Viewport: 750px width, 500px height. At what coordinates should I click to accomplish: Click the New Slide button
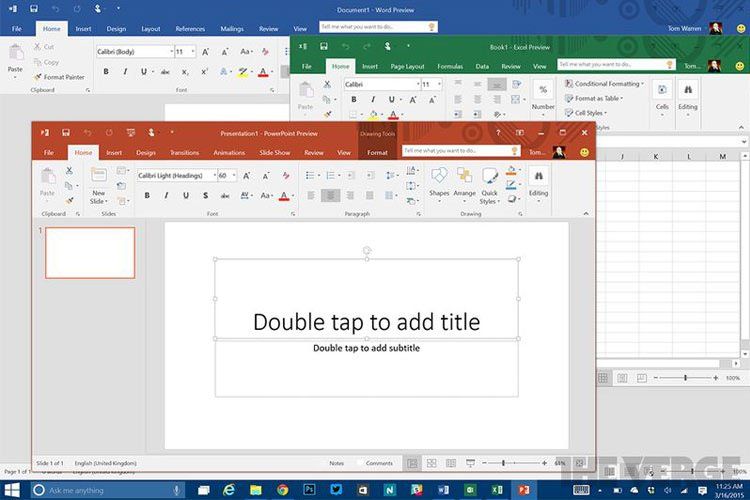(99, 186)
